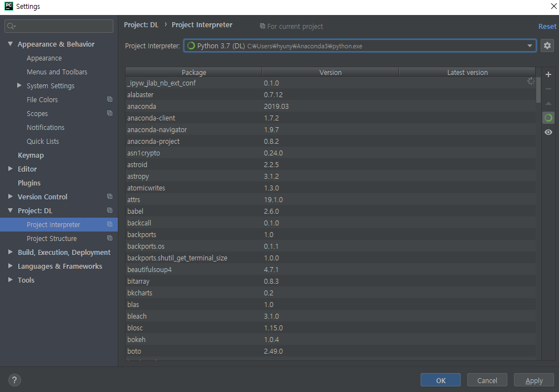Viewport: 559px width, 392px height.
Task: Click the search magnifier icon in settings
Action: 11,26
